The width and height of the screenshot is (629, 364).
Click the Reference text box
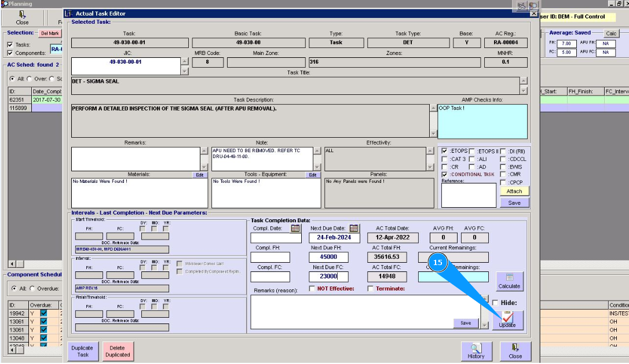[469, 195]
